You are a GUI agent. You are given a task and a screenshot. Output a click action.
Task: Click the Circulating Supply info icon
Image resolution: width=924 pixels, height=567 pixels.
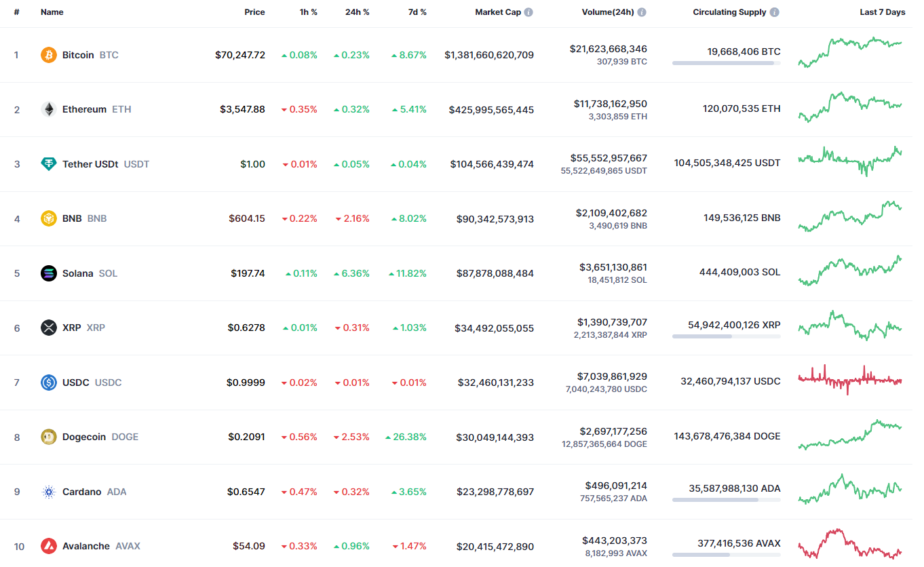pyautogui.click(x=775, y=12)
